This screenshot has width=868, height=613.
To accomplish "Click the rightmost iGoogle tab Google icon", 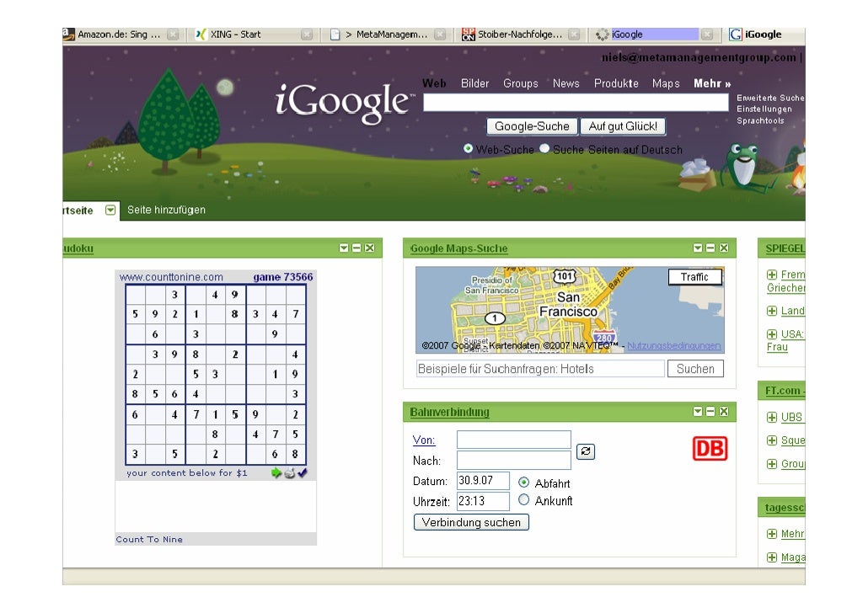I will pyautogui.click(x=735, y=35).
